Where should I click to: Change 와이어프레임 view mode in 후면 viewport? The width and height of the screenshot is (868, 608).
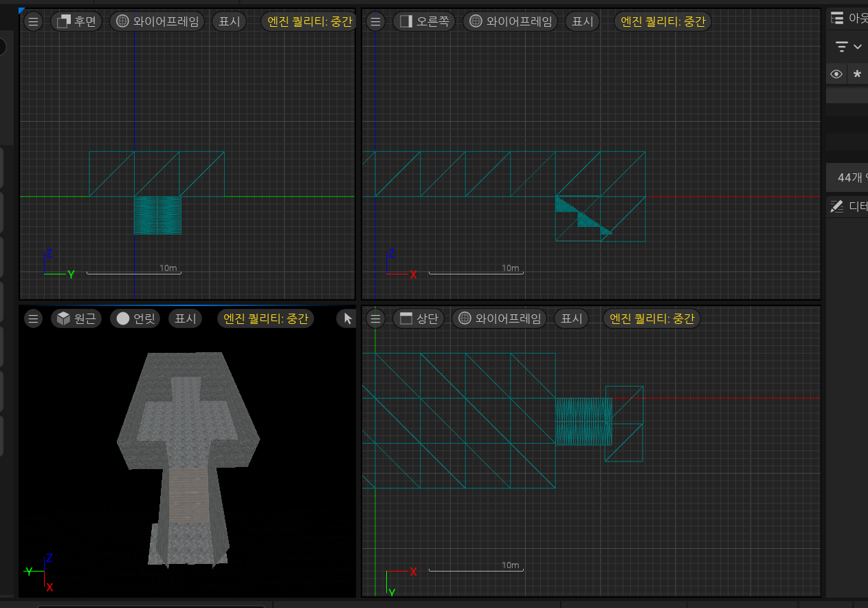pos(157,21)
